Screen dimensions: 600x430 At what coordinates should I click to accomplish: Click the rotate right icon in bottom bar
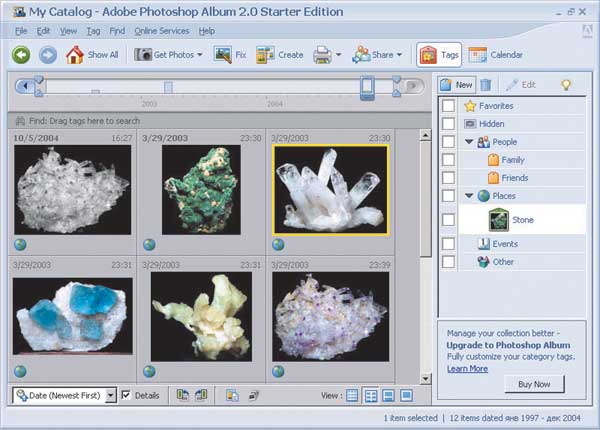(201, 395)
